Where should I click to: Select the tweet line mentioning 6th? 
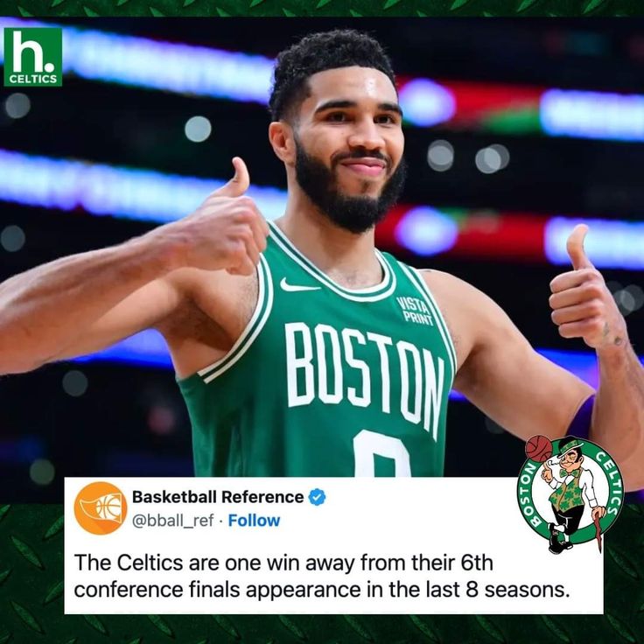click(x=283, y=563)
